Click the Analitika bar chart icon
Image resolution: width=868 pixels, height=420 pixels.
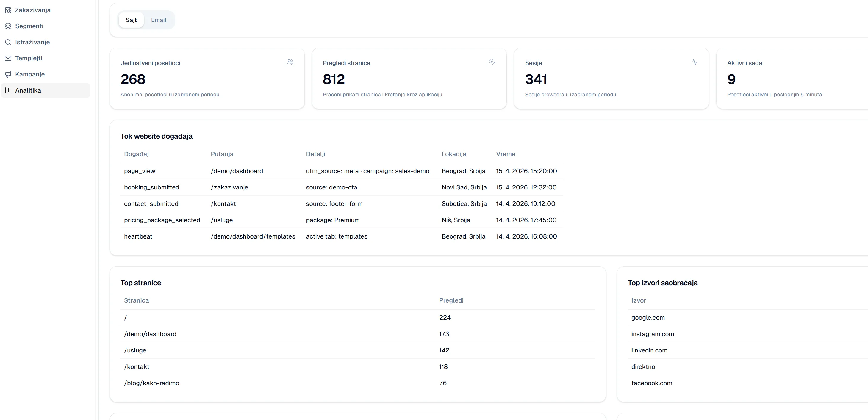(8, 90)
